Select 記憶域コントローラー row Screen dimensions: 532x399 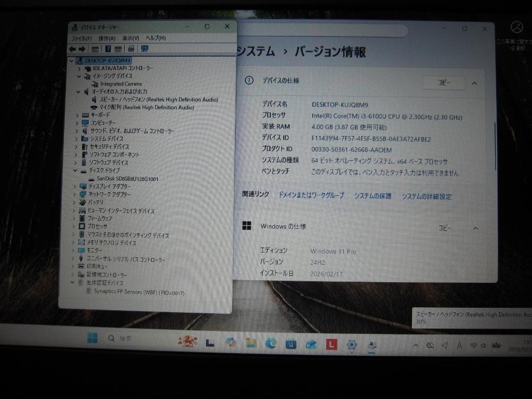coord(106,274)
